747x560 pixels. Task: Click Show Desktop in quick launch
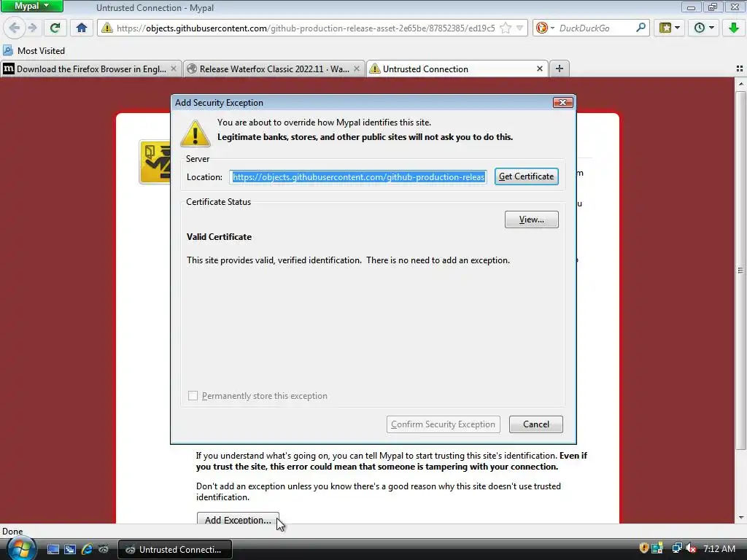(53, 550)
